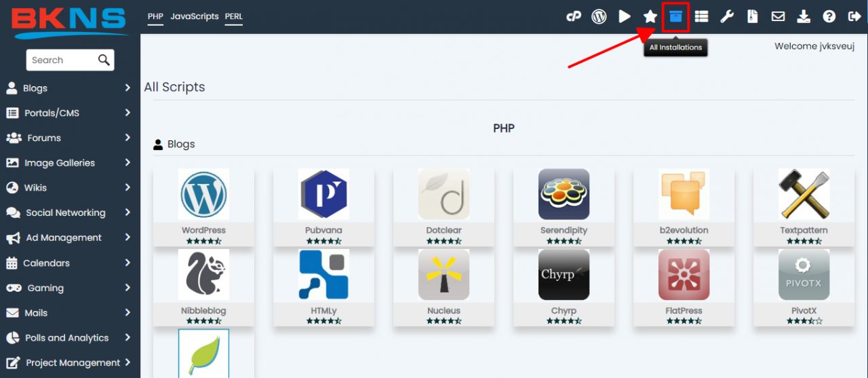This screenshot has height=378, width=868.
Task: Click the All Scripts heading
Action: coord(174,87)
